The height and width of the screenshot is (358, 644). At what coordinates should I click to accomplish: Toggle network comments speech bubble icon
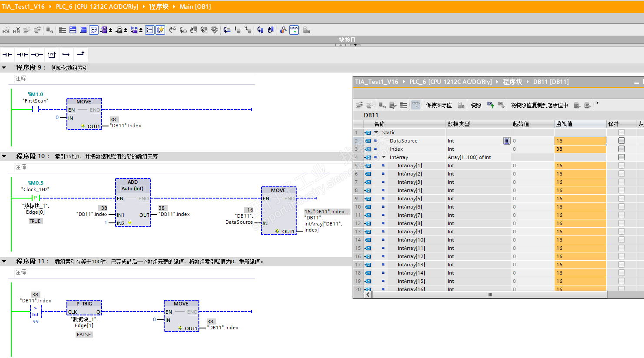tap(94, 30)
